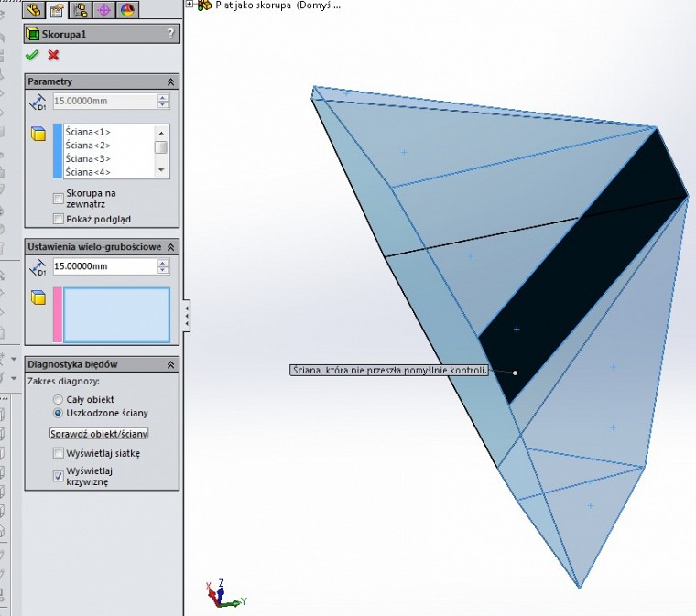Open the DisplayManager color sphere tab
This screenshot has height=616, width=696.
(125, 11)
